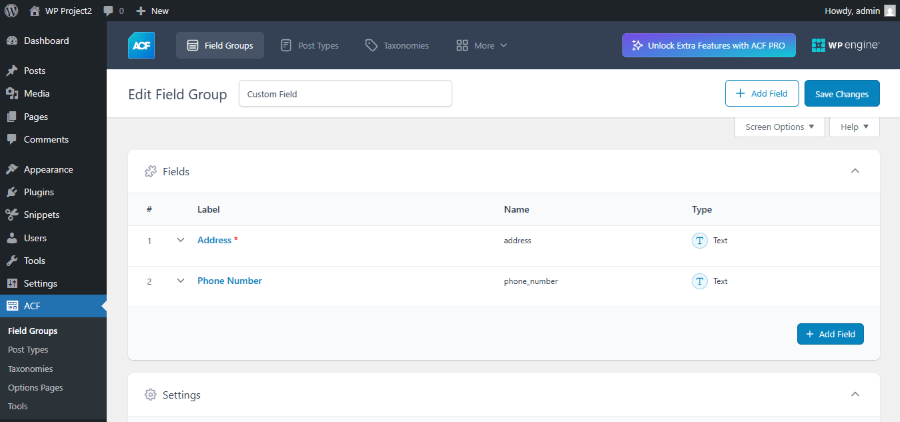This screenshot has width=900, height=422.
Task: Click the Text type icon for Phone Number
Action: 700,282
